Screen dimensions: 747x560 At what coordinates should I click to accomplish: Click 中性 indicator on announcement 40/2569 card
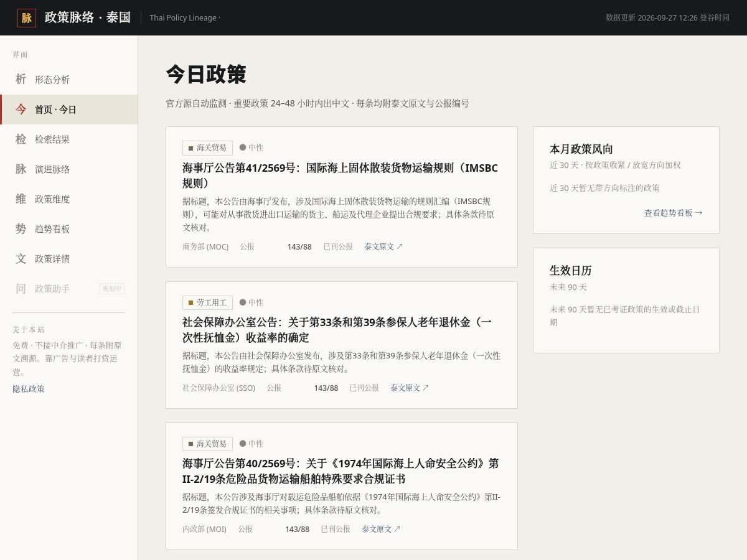tap(251, 444)
